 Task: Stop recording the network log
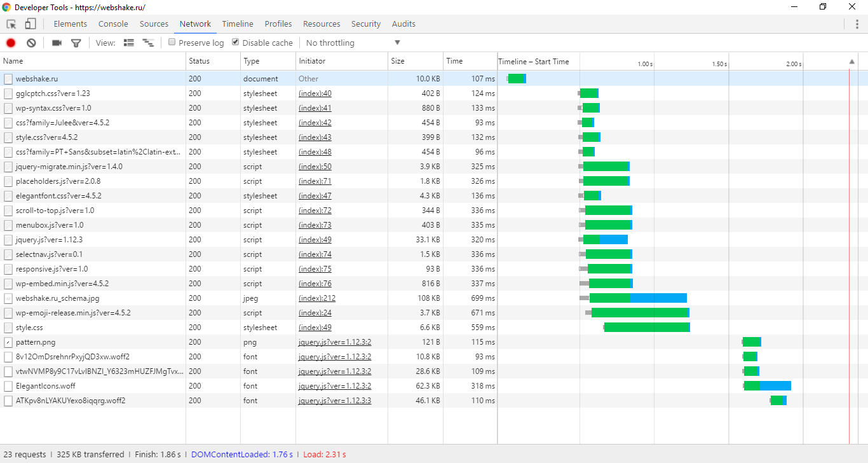[x=11, y=43]
